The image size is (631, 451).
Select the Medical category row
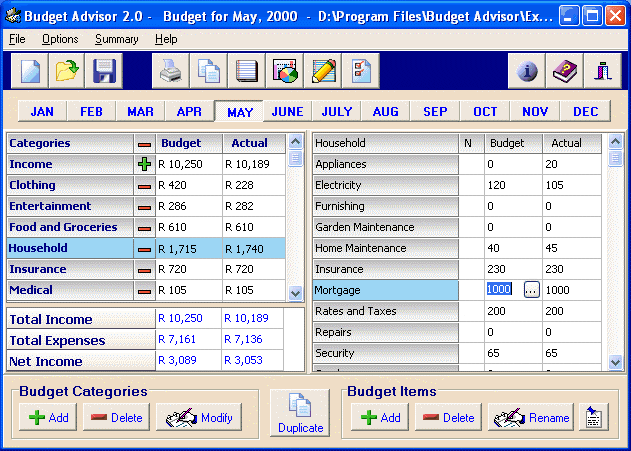tap(70, 290)
